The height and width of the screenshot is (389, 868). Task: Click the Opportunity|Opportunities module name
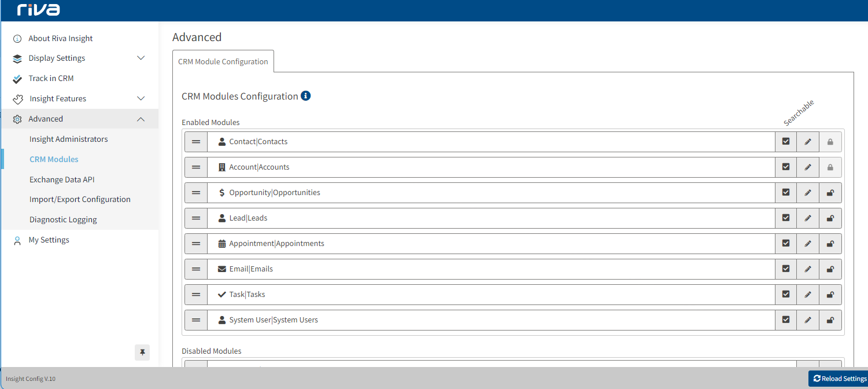[x=275, y=193]
